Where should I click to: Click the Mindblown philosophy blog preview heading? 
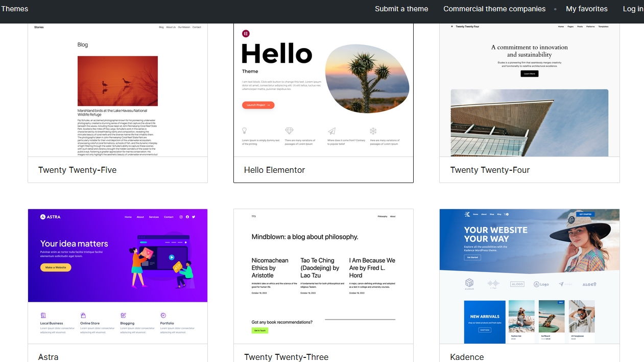click(x=305, y=237)
